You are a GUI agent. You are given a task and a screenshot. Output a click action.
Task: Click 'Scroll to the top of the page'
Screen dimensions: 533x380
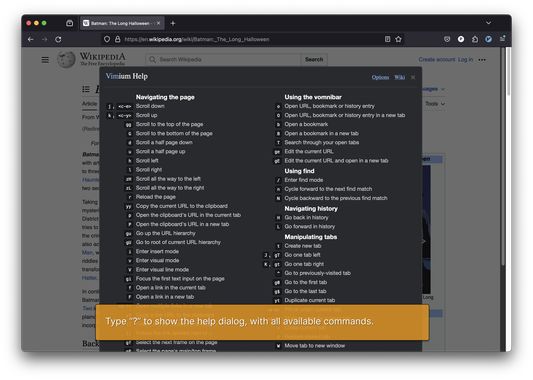[x=169, y=124]
